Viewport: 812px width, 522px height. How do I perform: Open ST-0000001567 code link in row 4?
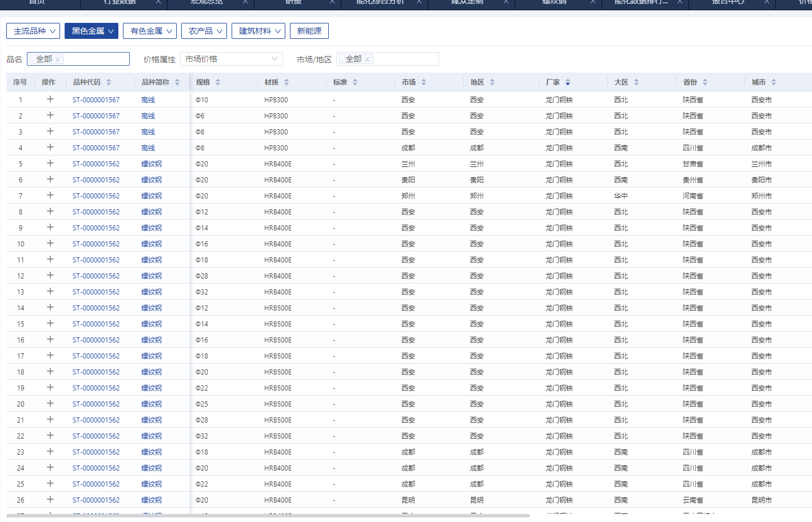tap(96, 148)
